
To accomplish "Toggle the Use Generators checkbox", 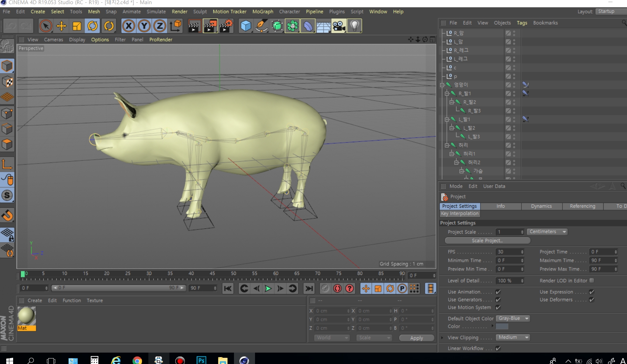I will point(498,299).
